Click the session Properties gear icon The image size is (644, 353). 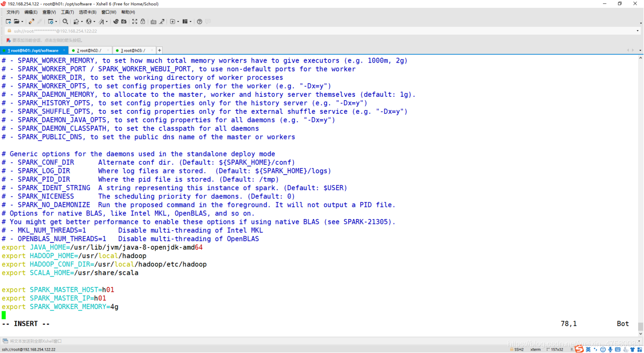(51, 22)
